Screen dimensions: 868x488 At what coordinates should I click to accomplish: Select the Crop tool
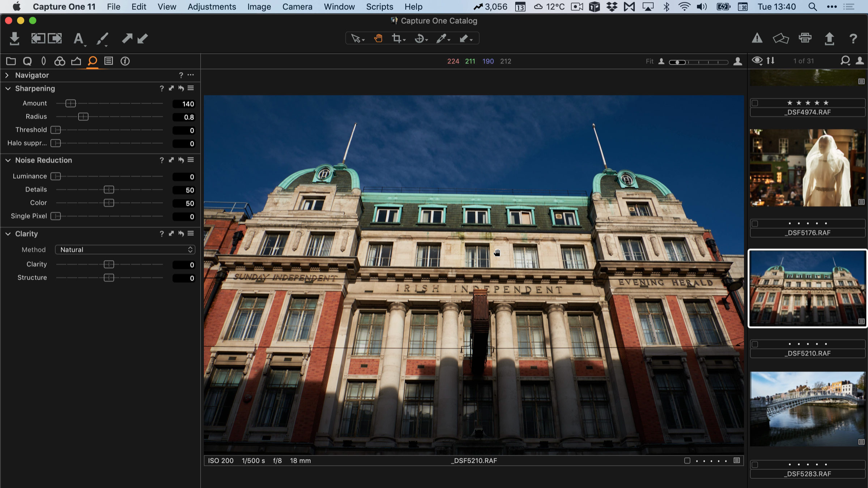[397, 38]
